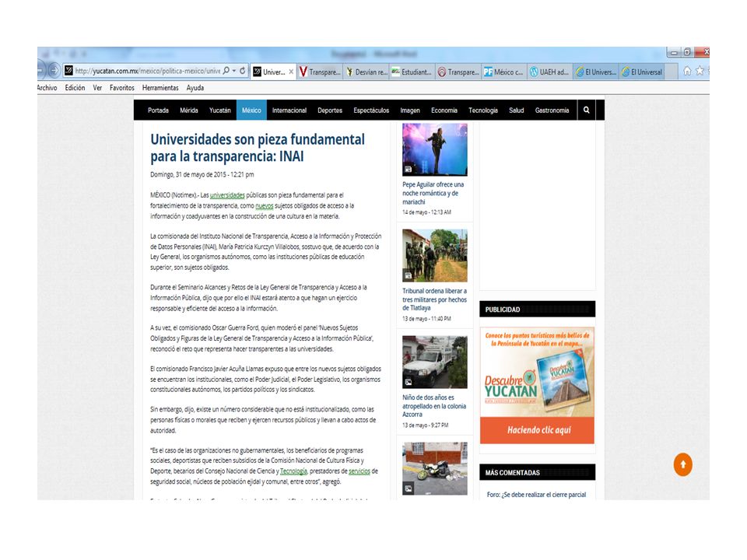Open the fallen motorcycle photo thumbnail
This screenshot has width=747, height=560.
(435, 468)
